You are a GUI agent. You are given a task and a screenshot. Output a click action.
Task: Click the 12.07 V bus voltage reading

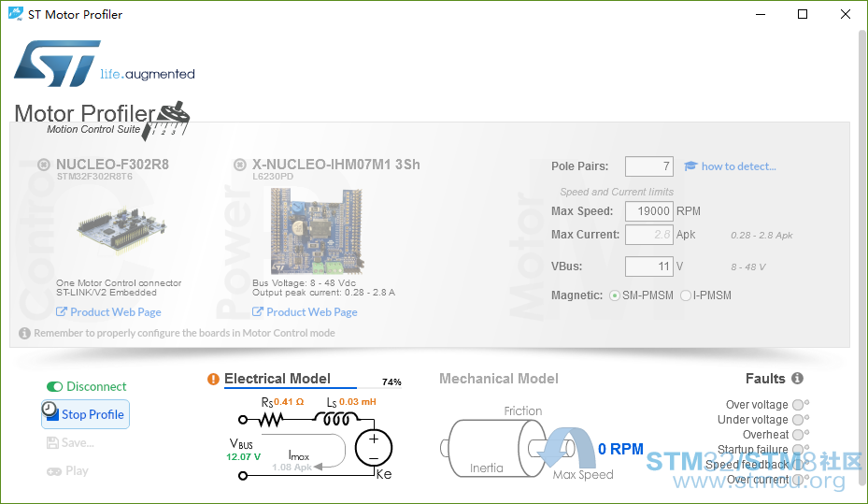click(x=243, y=457)
